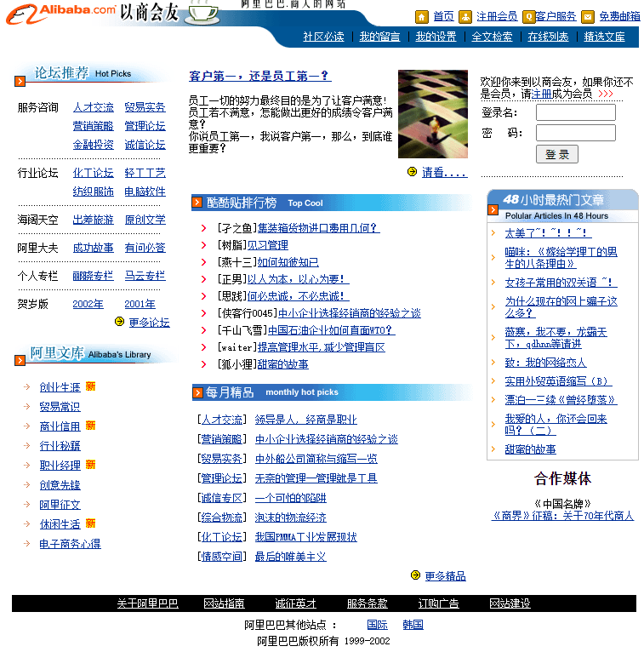The image size is (644, 652).
Task: Click the yellow arrow icon beside 更多论坛
Action: pyautogui.click(x=119, y=322)
